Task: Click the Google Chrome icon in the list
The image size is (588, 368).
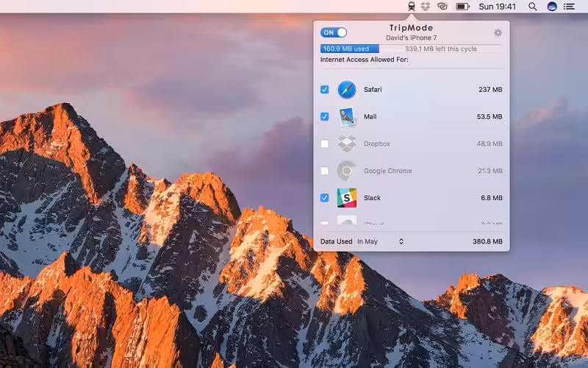Action: (347, 171)
